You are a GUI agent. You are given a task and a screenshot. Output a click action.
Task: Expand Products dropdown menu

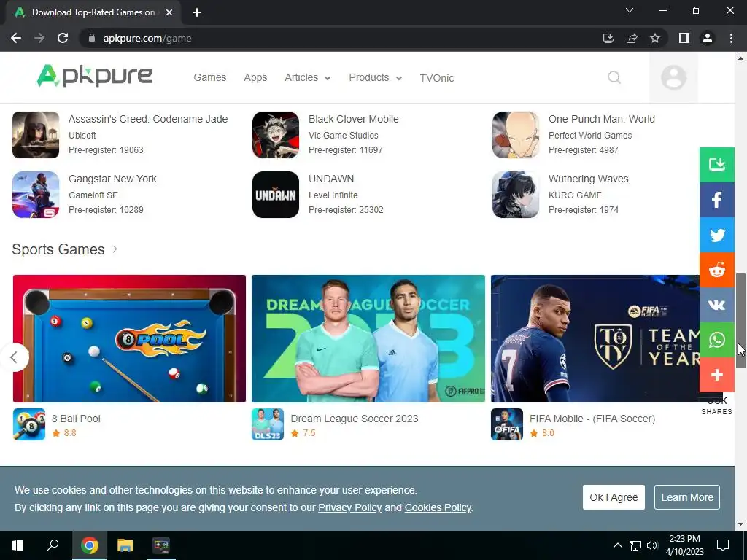click(x=376, y=77)
